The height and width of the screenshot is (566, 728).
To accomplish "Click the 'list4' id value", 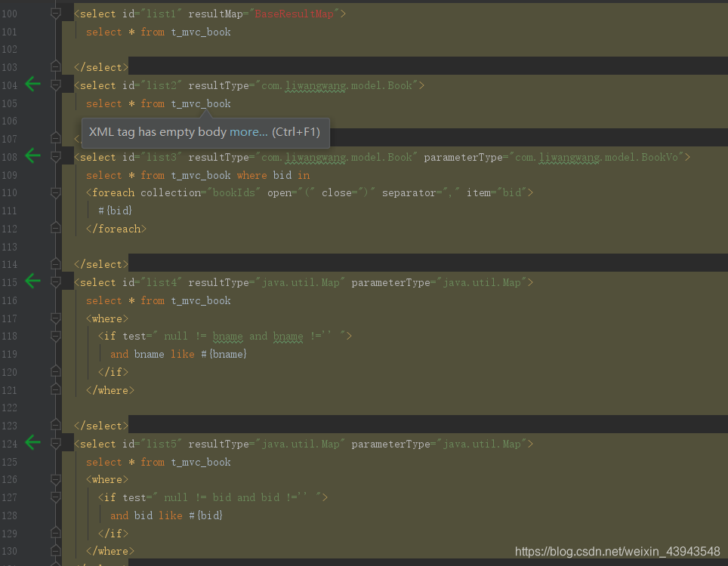I will [x=162, y=282].
